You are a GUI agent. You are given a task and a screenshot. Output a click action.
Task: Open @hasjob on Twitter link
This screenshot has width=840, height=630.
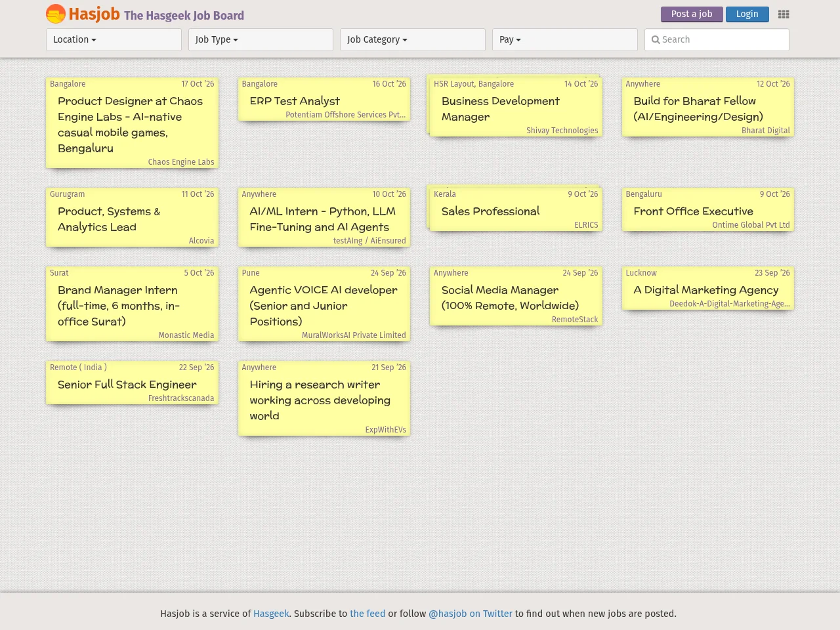pyautogui.click(x=471, y=614)
